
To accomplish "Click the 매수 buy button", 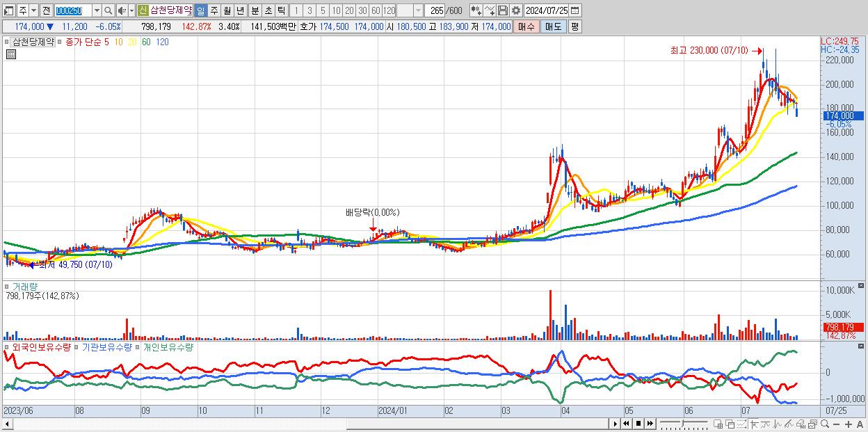I will (x=527, y=26).
